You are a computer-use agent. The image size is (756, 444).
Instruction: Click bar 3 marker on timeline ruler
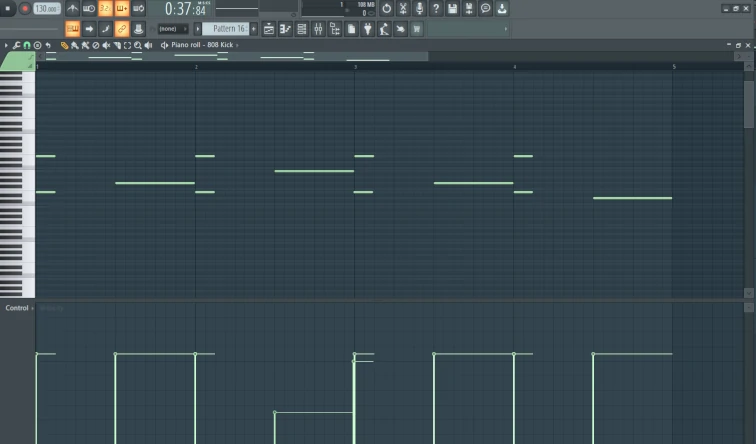click(355, 67)
